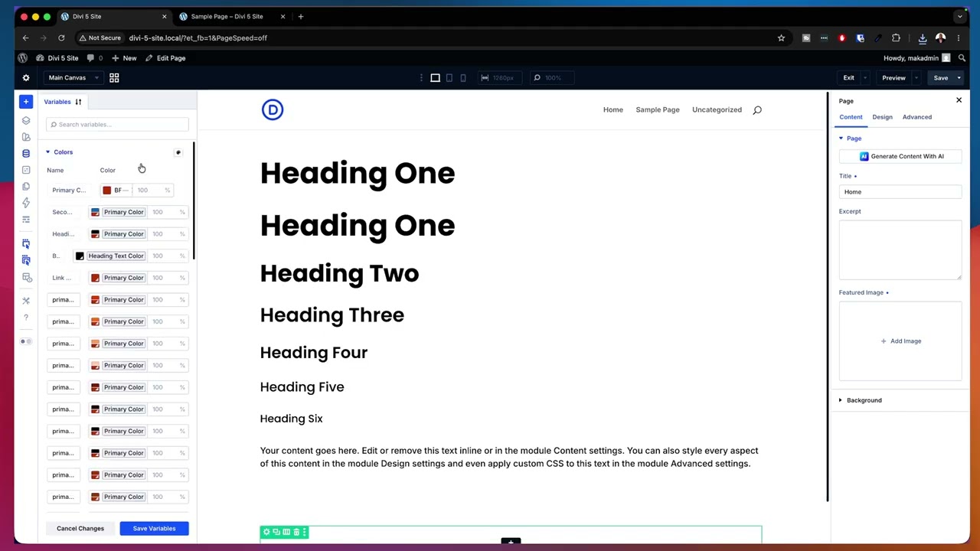Open the lightning bolt sidebar icon
Image resolution: width=980 pixels, height=551 pixels.
tap(26, 203)
